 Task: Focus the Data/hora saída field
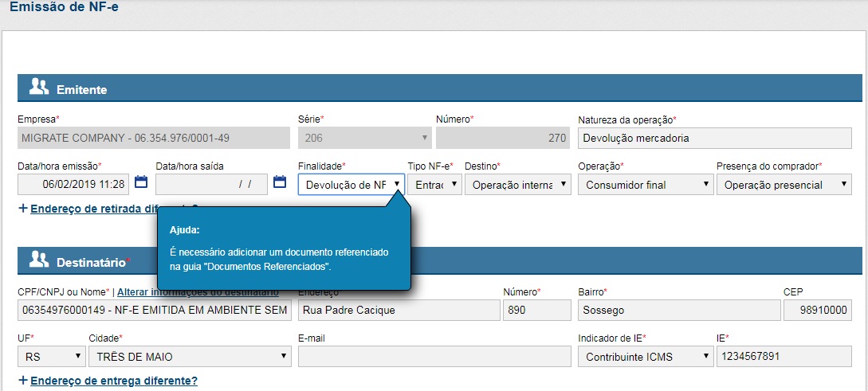tap(211, 185)
